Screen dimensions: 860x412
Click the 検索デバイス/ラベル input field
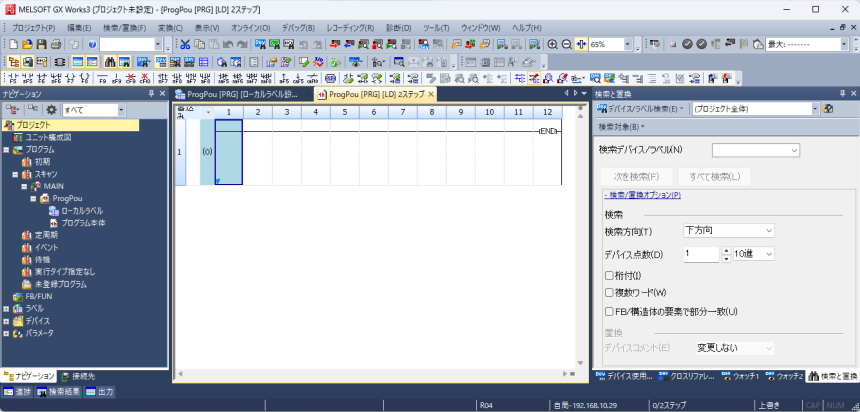pos(755,150)
